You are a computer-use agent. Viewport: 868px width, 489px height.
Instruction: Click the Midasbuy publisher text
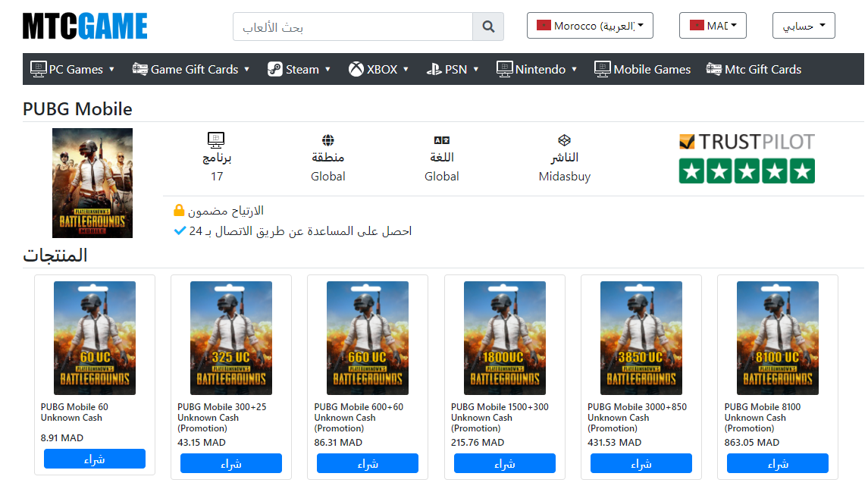click(565, 176)
